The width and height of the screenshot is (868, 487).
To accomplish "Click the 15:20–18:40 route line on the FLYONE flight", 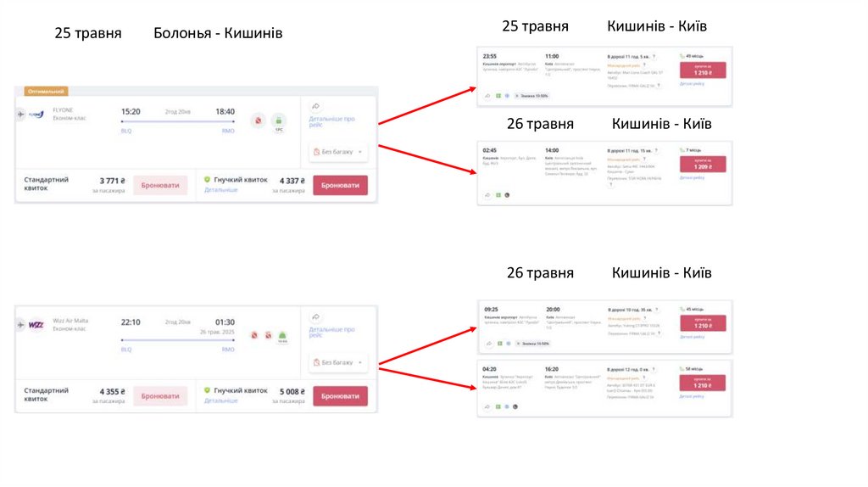I will pos(177,121).
